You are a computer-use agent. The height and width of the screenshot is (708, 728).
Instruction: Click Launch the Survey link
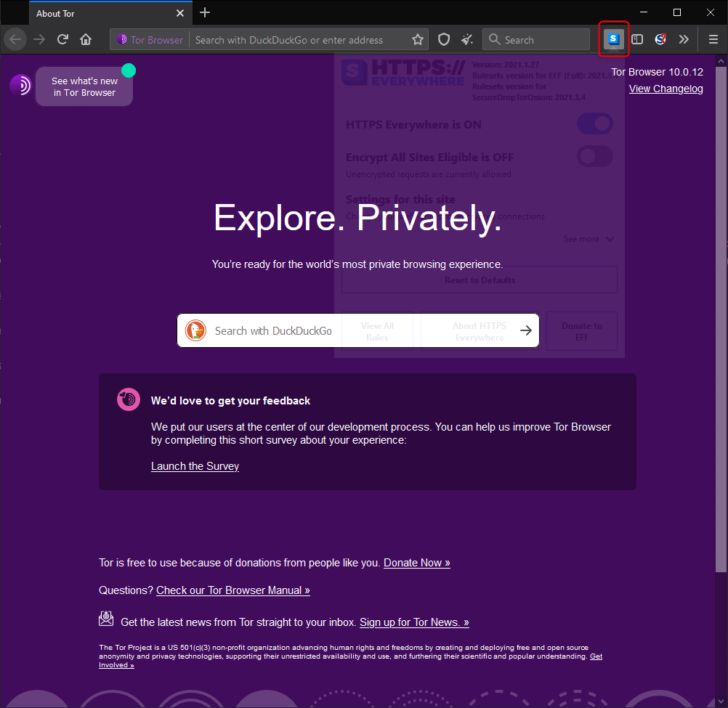coord(195,465)
